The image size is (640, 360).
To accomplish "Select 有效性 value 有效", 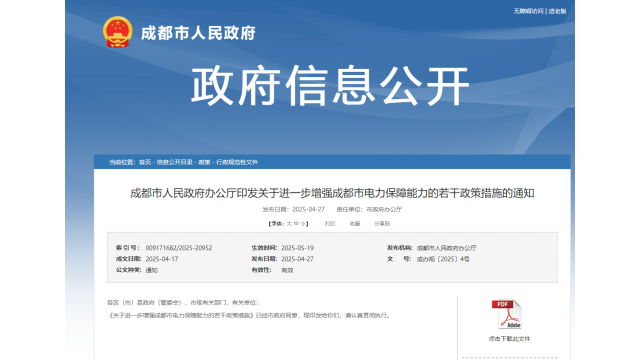I will [287, 270].
